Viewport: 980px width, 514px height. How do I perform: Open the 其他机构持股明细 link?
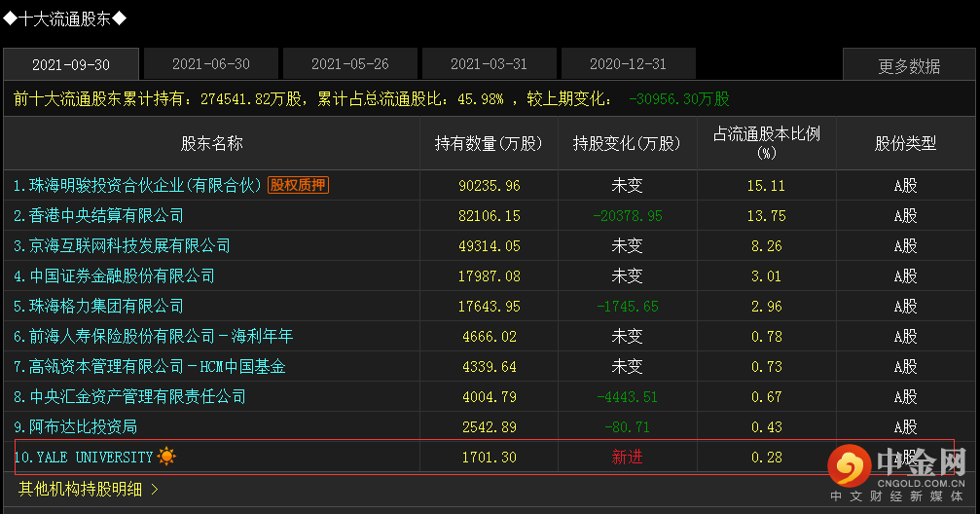point(81,489)
